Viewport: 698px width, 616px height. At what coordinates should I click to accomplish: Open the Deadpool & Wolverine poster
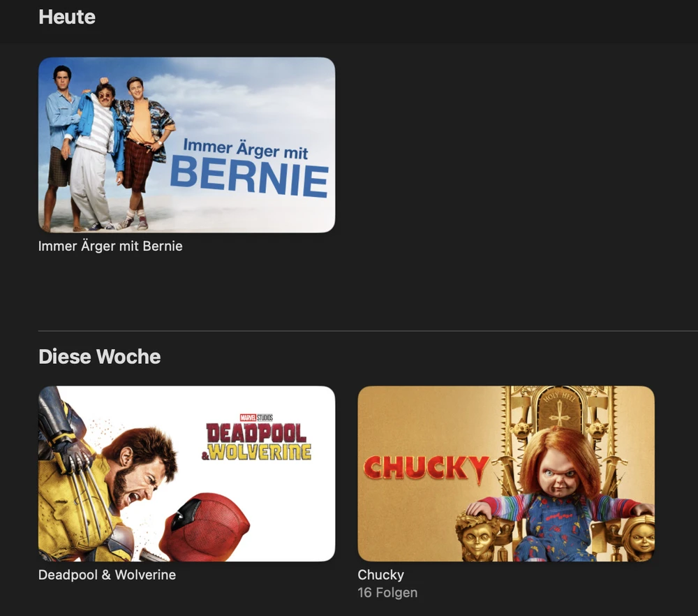186,474
